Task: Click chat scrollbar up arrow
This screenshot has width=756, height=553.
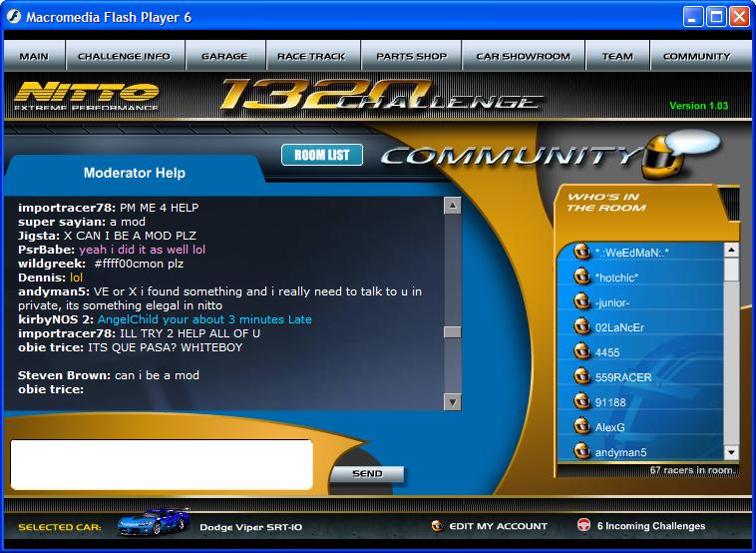Action: click(452, 206)
